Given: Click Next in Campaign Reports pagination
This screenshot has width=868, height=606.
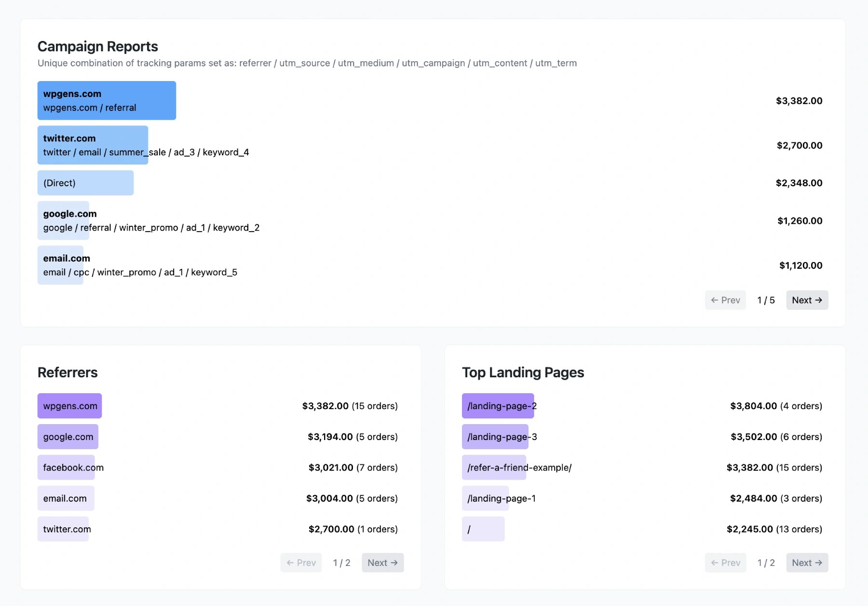Looking at the screenshot, I should coord(806,300).
